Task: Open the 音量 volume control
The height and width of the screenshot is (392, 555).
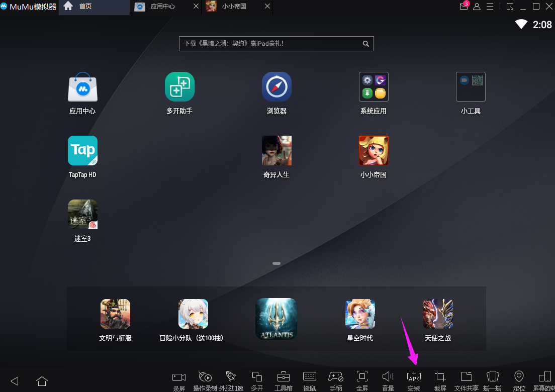Action: 388,381
